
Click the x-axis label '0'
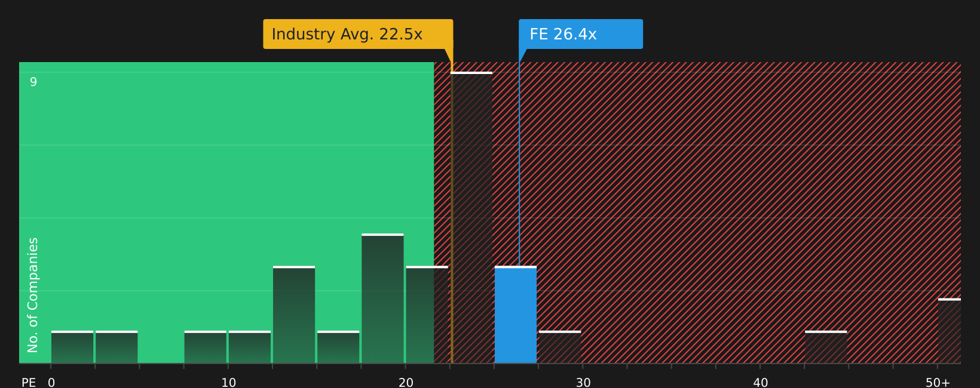[x=51, y=383]
